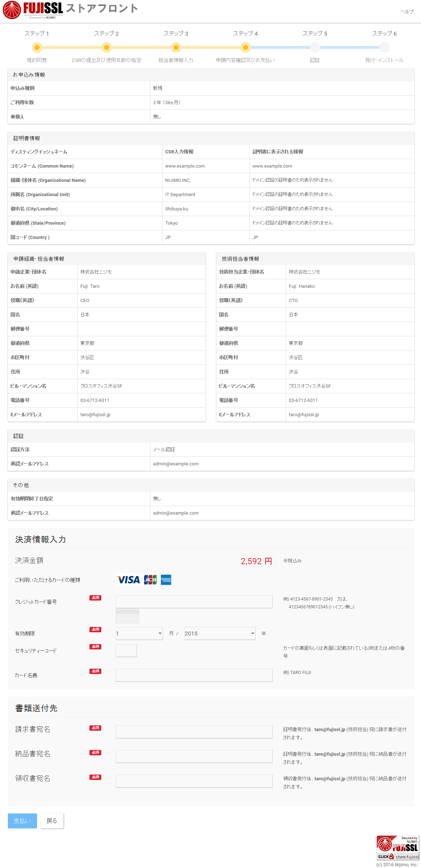Click the 書類送付先 section heading
Image resolution: width=421 pixels, height=868 pixels.
[36, 708]
